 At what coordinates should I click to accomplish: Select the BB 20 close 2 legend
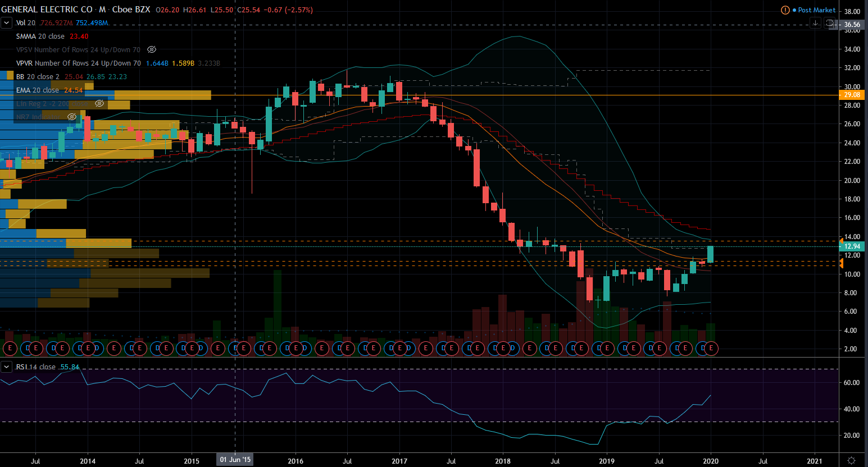click(38, 77)
